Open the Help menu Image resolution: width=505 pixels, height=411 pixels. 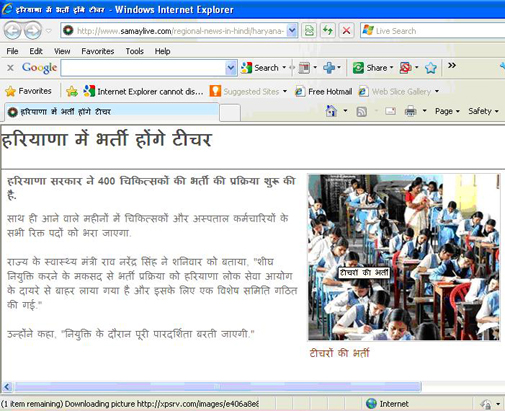(162, 51)
